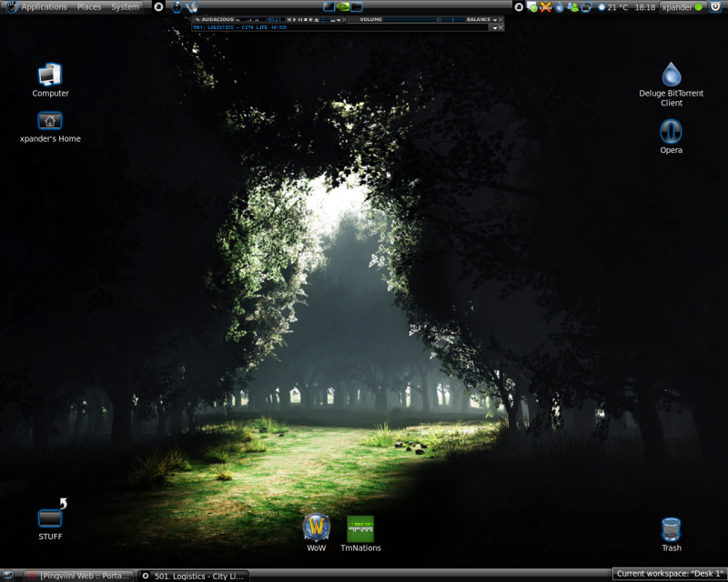Adjust the Audacious balance slider
The height and width of the screenshot is (582, 728).
[x=452, y=19]
